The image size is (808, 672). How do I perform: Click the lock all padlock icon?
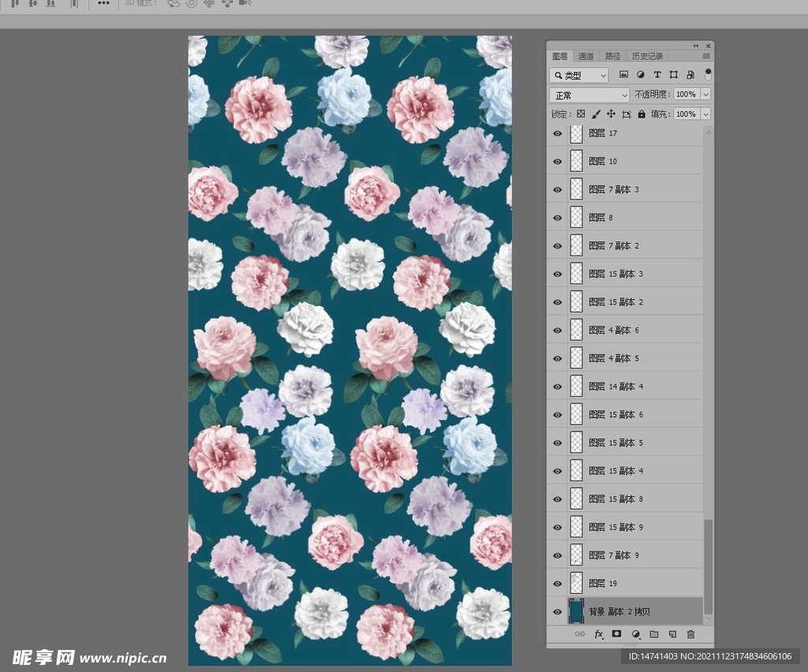[642, 114]
